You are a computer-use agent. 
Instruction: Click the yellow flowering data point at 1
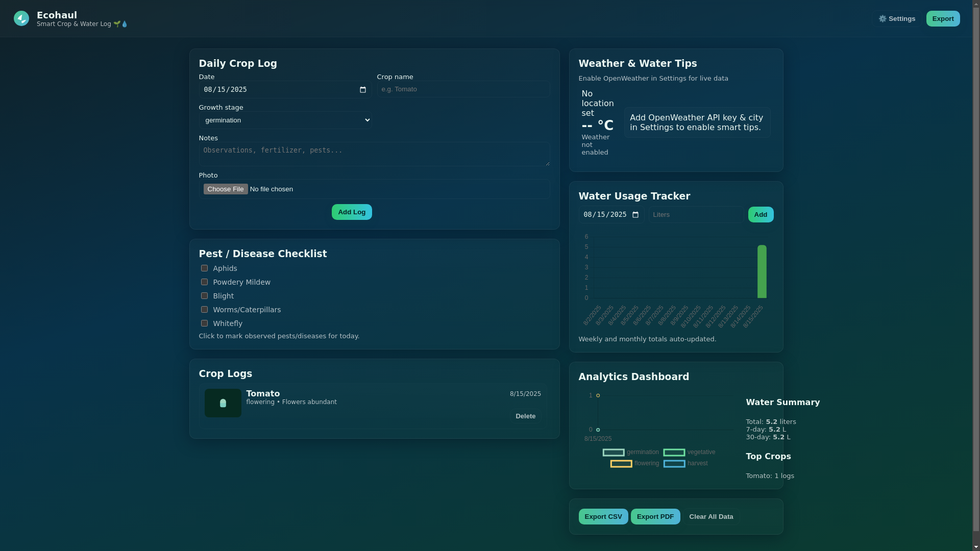tap(598, 396)
